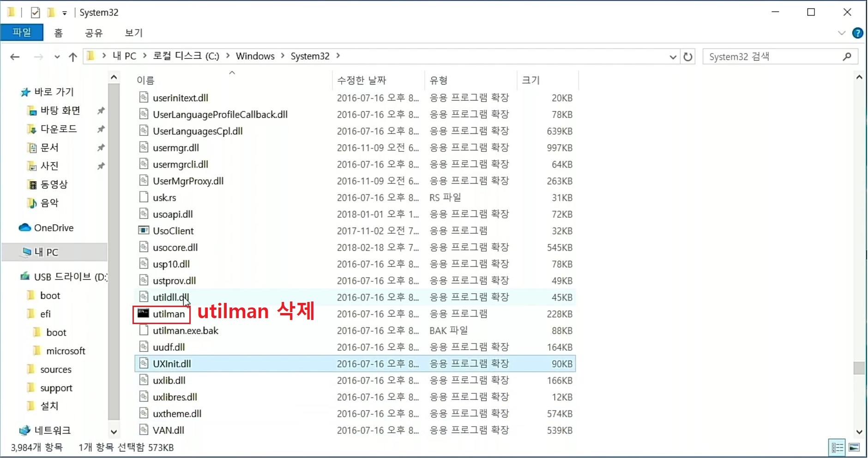
Task: Click the utilman.exe.bak file icon
Action: pyautogui.click(x=144, y=330)
